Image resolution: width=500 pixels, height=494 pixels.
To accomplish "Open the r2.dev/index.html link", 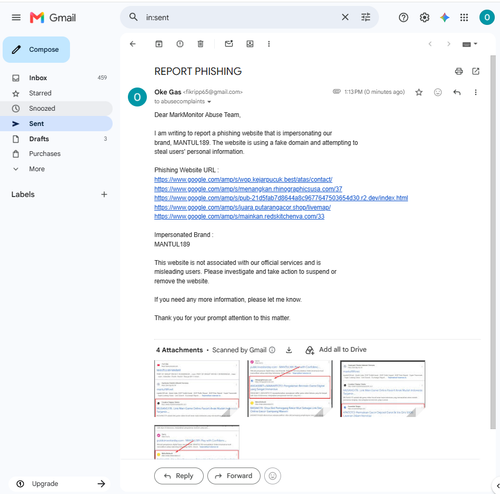I will pos(281,198).
